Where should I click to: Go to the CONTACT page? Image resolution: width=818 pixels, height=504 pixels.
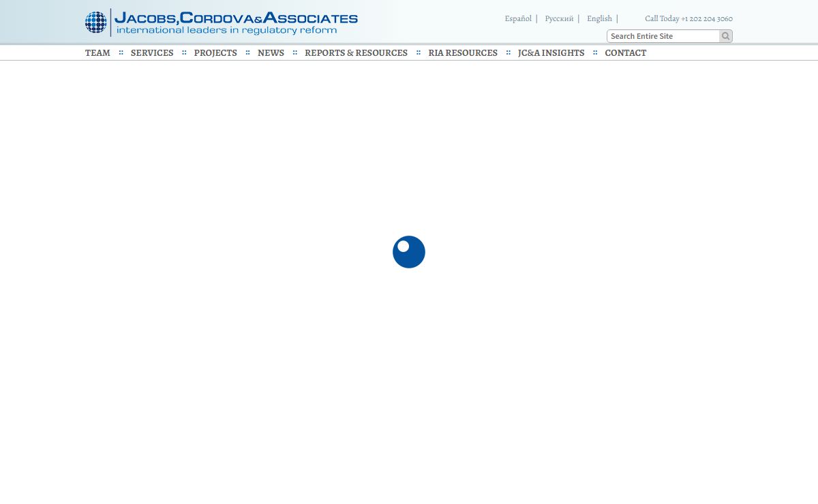click(x=625, y=52)
